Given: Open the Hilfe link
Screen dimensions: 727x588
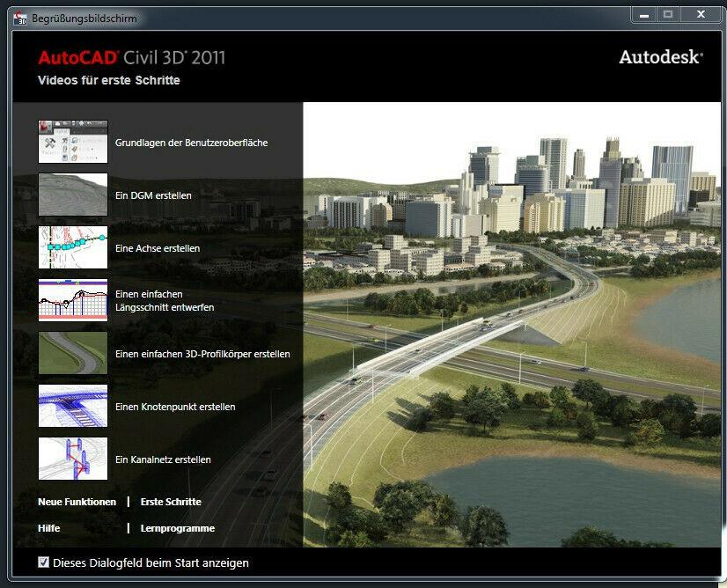Looking at the screenshot, I should 49,528.
